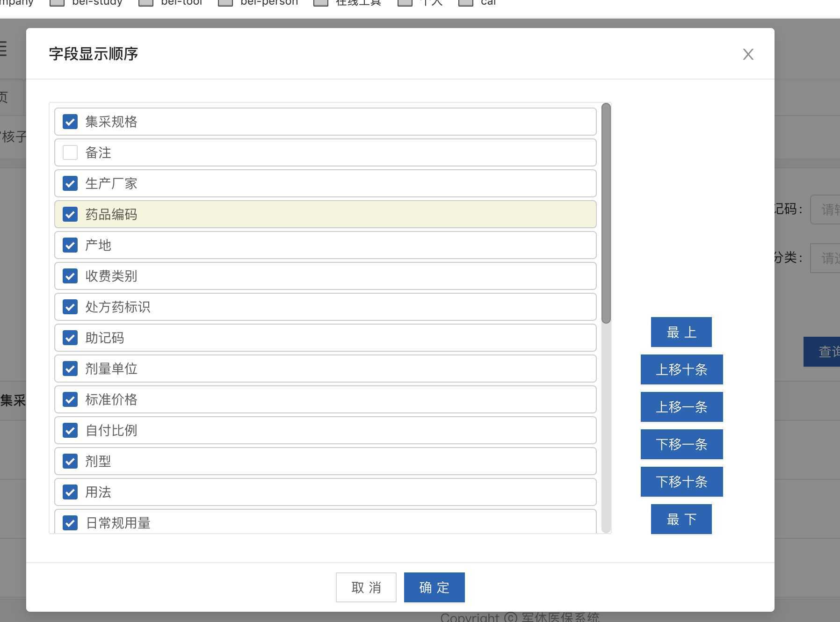
Task: Uncheck the 剂量单位 checkbox
Action: pyautogui.click(x=70, y=369)
